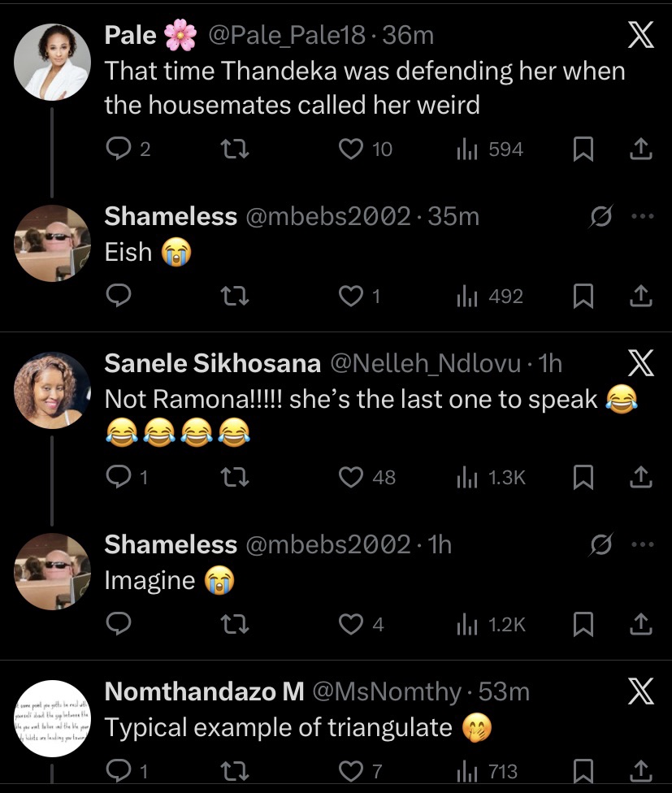Click the circle-slash icon on 'Imagine' reply
Screen dimensions: 672x793
tap(601, 544)
